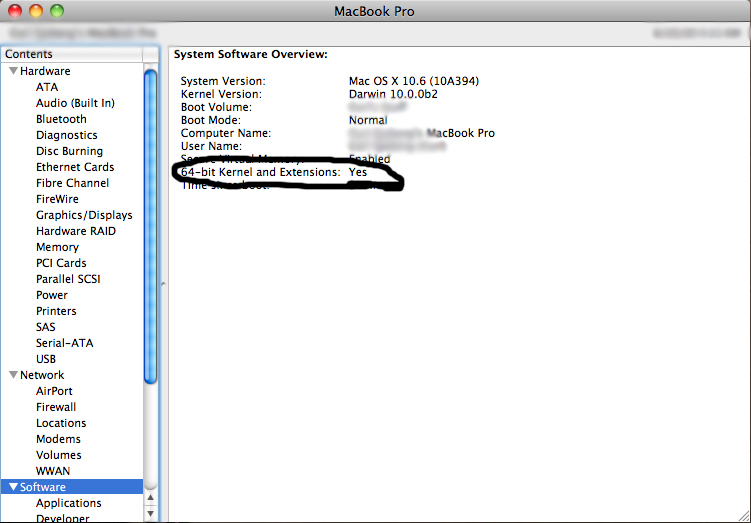Click Boot Mode value Normal
Viewport: 751px width, 523px height.
pyautogui.click(x=368, y=120)
